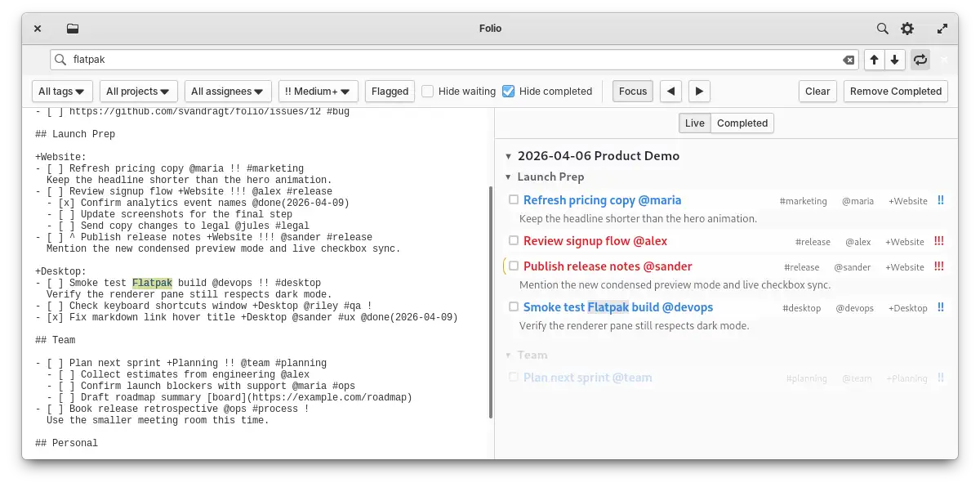
Task: Collapse the Launch Prep group in preview
Action: (508, 177)
